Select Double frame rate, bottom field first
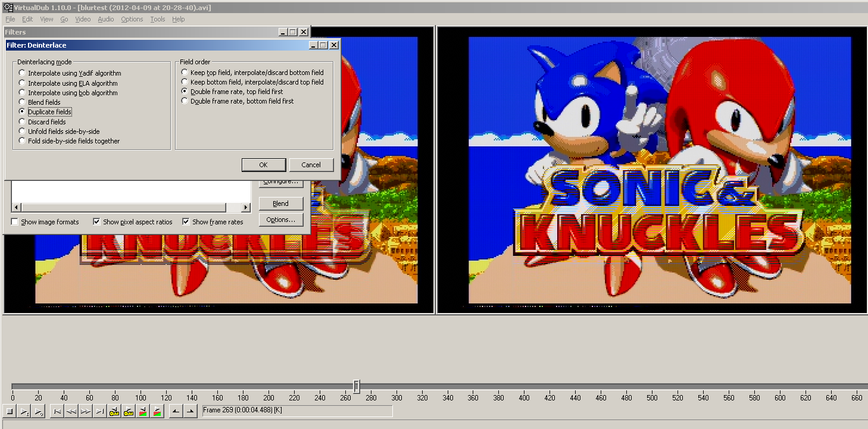This screenshot has width=868, height=429. coord(238,101)
